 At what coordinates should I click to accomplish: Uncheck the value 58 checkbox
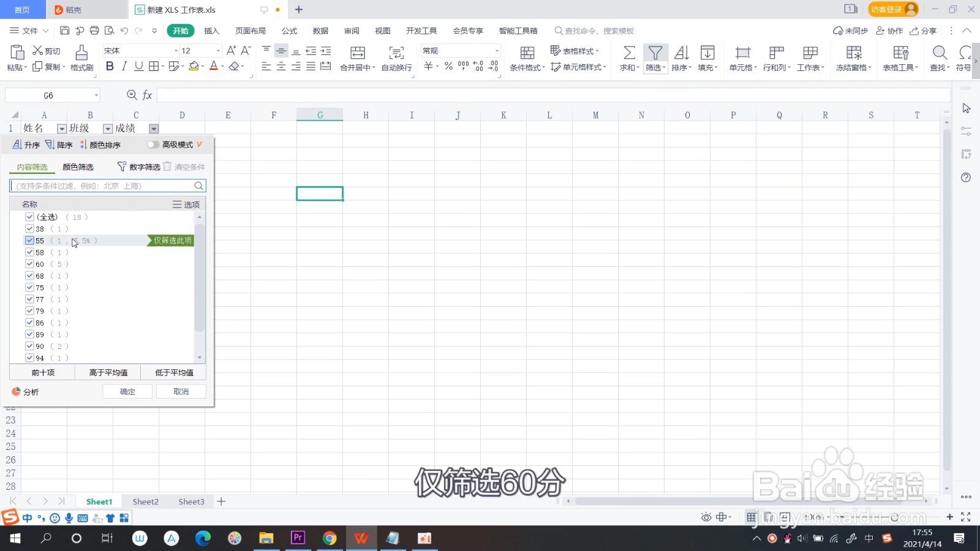pos(29,252)
